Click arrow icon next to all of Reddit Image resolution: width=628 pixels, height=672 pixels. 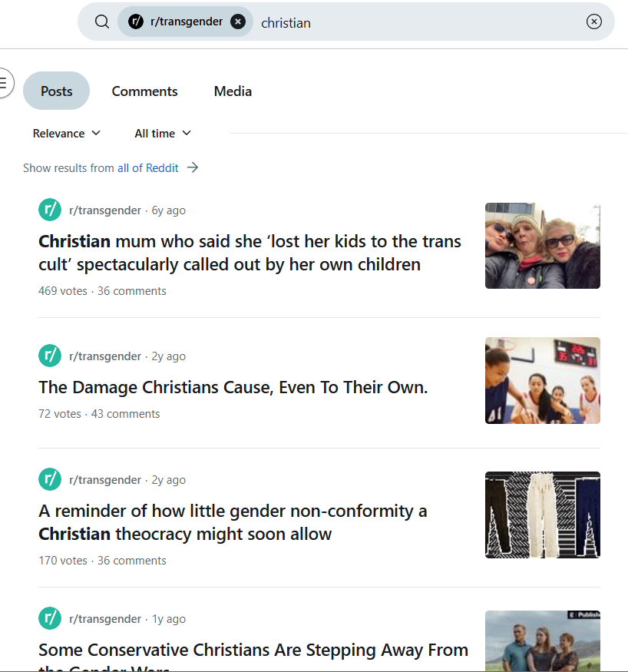pos(193,167)
